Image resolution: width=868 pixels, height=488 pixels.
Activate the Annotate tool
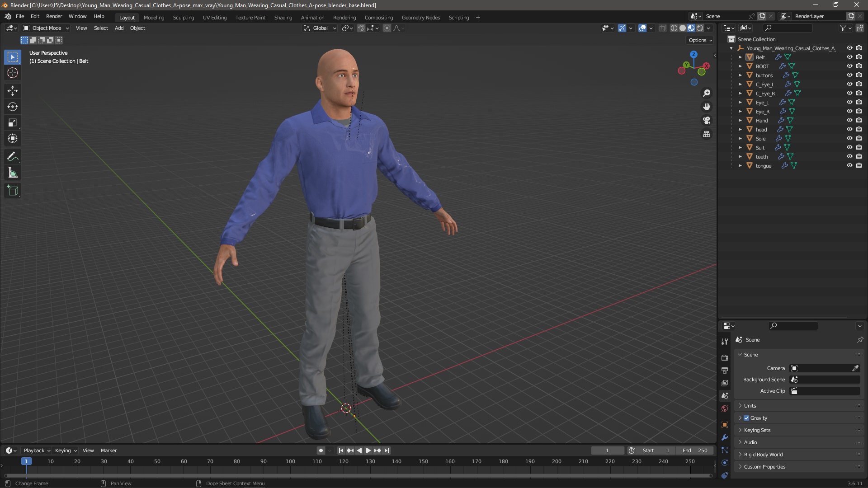[x=13, y=157]
